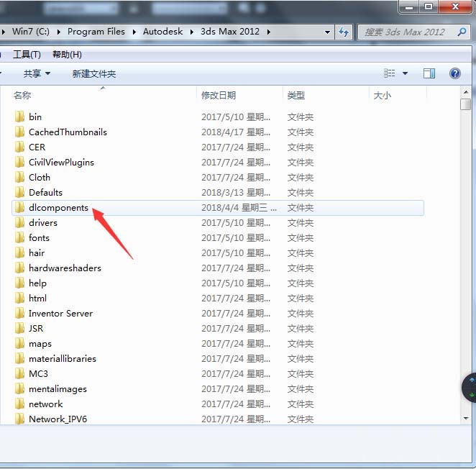Image resolution: width=476 pixels, height=469 pixels.
Task: Click the search magnifier icon
Action: (x=462, y=32)
